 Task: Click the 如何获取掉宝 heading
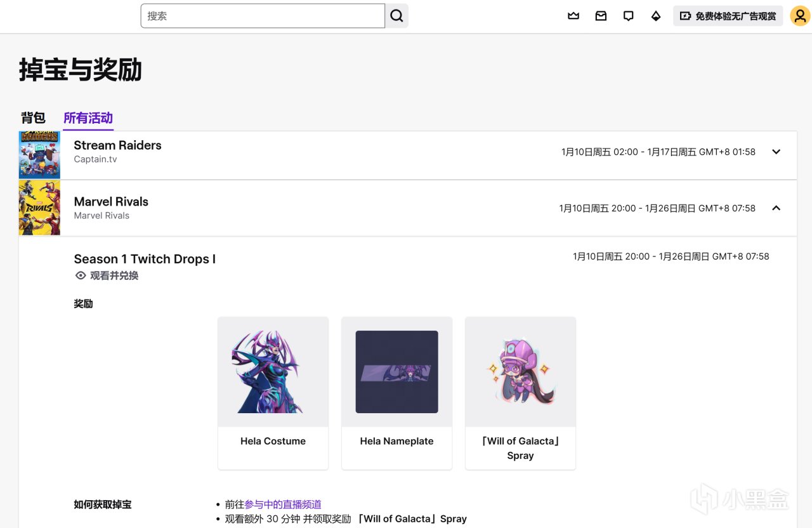pyautogui.click(x=103, y=505)
